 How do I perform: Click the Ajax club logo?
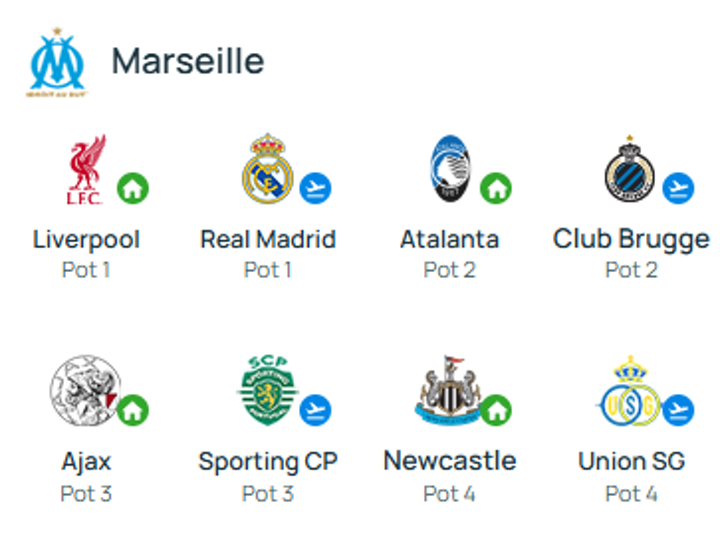(x=85, y=388)
